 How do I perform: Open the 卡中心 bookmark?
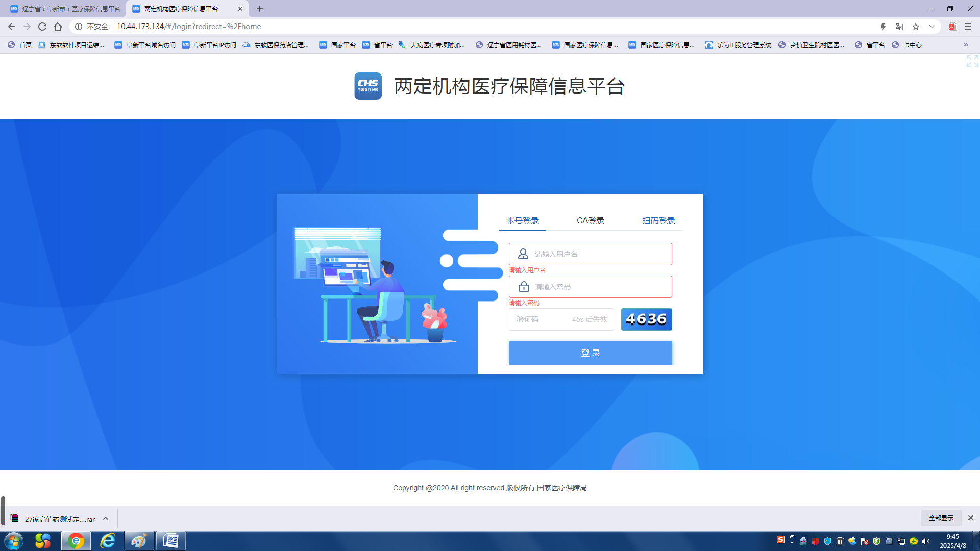tap(907, 45)
